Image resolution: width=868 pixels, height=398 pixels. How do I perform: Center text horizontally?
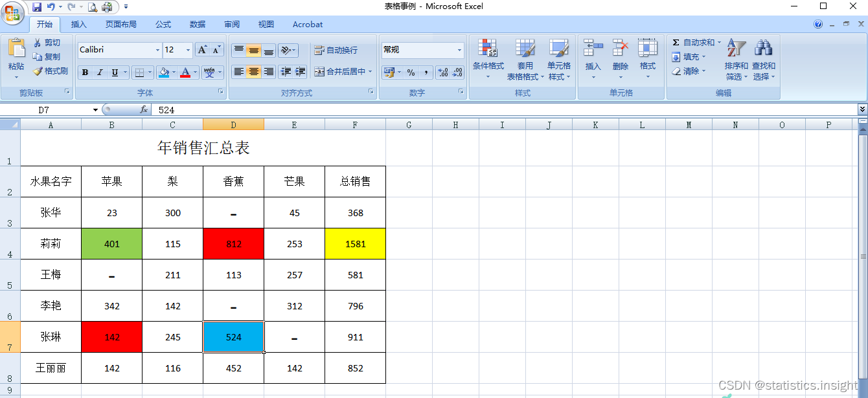tap(253, 72)
